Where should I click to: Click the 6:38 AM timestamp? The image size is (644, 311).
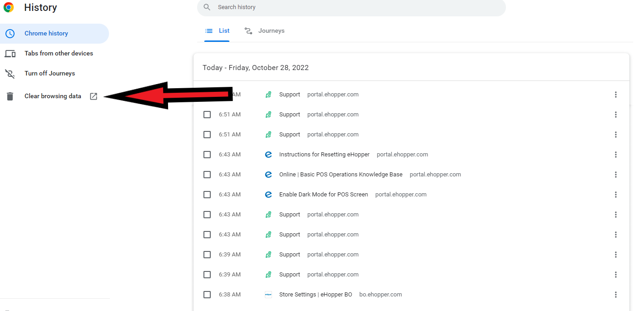230,295
